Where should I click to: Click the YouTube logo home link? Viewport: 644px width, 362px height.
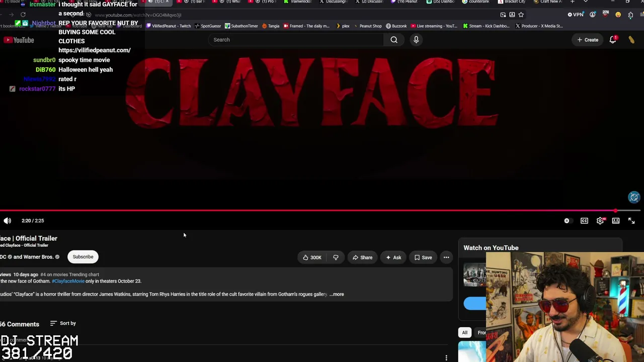19,40
